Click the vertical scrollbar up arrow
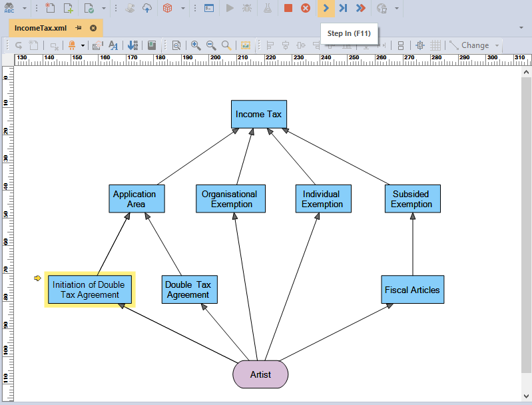532x405 pixels. pyautogui.click(x=526, y=72)
